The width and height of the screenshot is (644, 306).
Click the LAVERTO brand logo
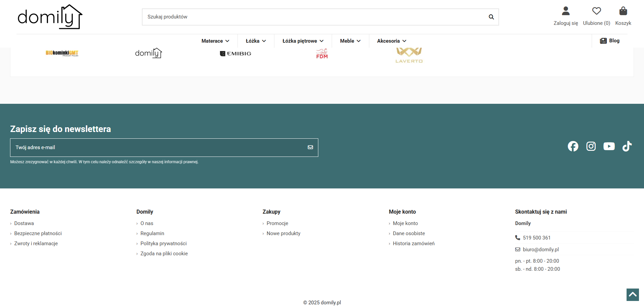(409, 55)
